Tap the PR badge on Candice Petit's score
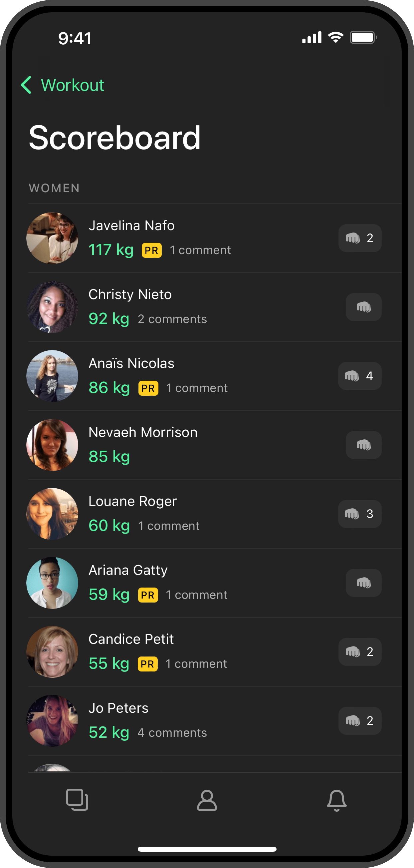Viewport: 414px width, 868px height. (147, 664)
